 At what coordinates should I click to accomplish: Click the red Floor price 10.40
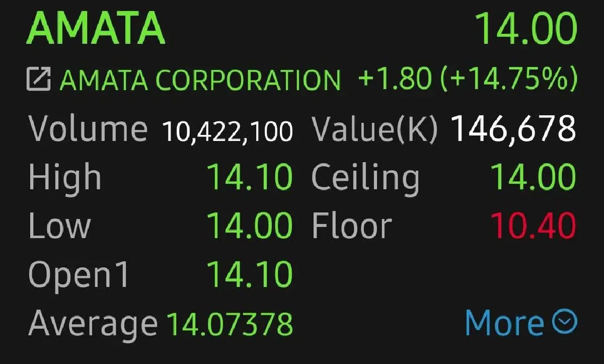(534, 226)
